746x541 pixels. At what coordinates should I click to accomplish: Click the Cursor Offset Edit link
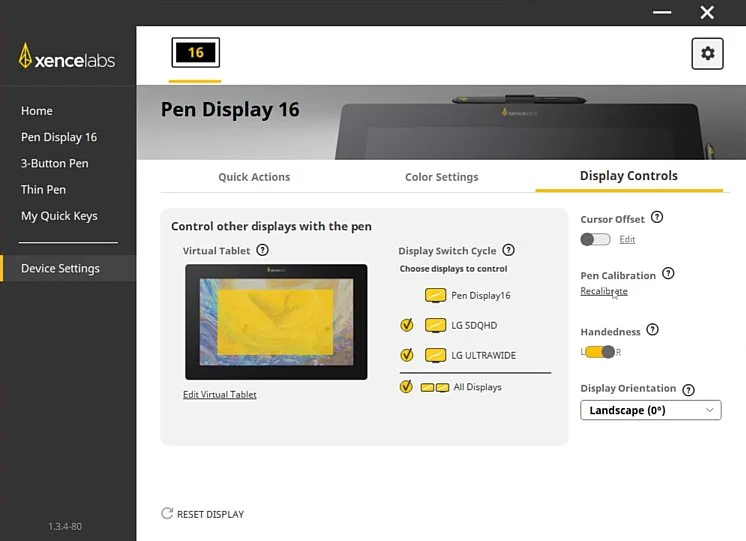point(627,239)
